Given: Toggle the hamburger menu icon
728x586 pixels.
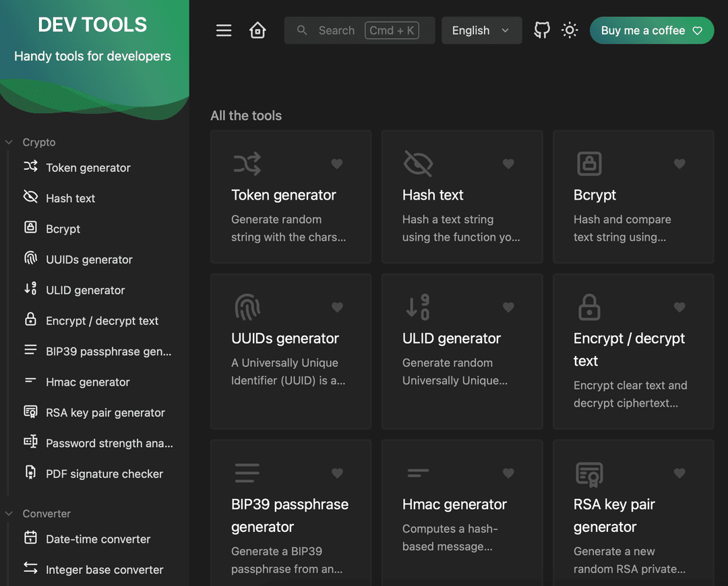Looking at the screenshot, I should 224,30.
